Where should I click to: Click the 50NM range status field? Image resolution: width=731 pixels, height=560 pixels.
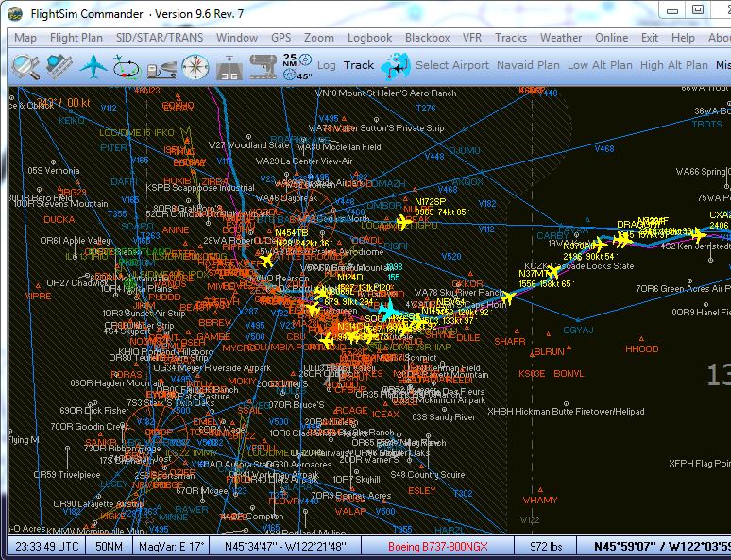(x=109, y=547)
